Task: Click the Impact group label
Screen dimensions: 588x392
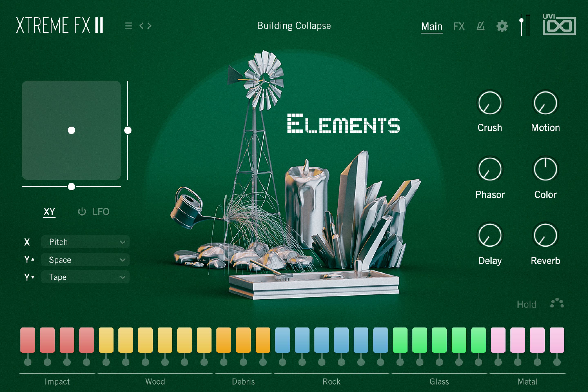Action: point(57,382)
